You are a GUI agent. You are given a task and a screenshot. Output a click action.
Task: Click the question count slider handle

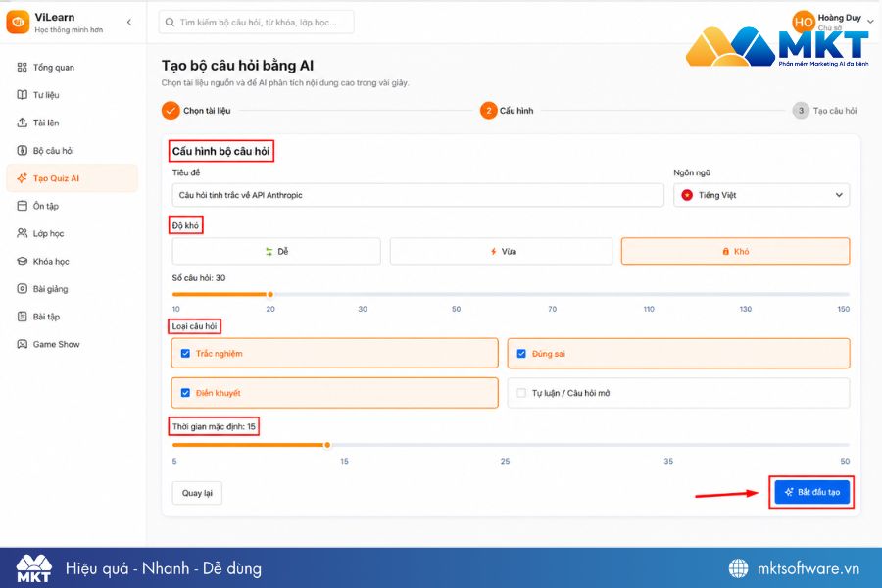270,294
